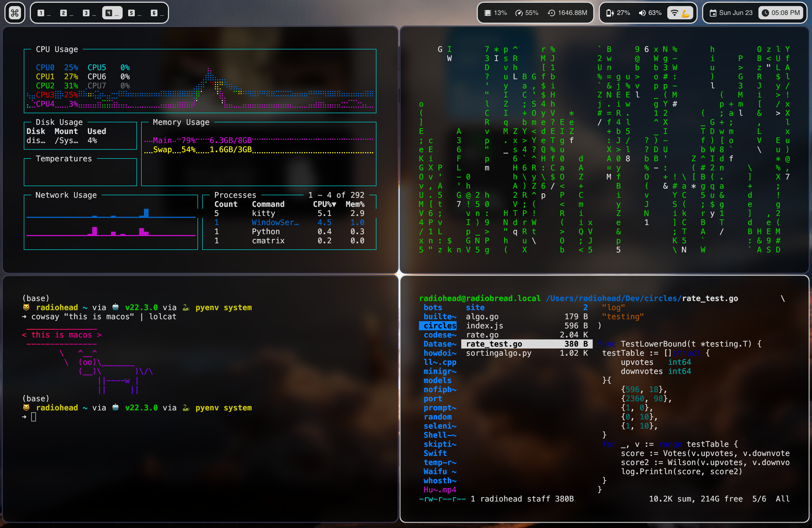
Task: Select the sortingalgo.py file
Action: [x=526, y=353]
